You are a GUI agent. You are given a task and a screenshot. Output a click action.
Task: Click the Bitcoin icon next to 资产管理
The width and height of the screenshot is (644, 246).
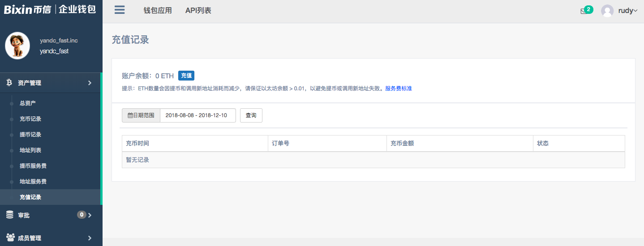coord(9,83)
